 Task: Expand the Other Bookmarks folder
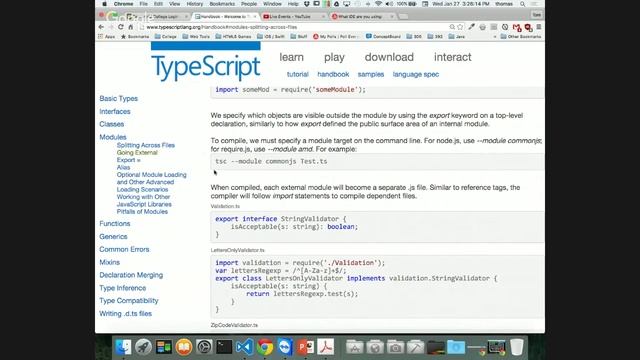point(521,36)
